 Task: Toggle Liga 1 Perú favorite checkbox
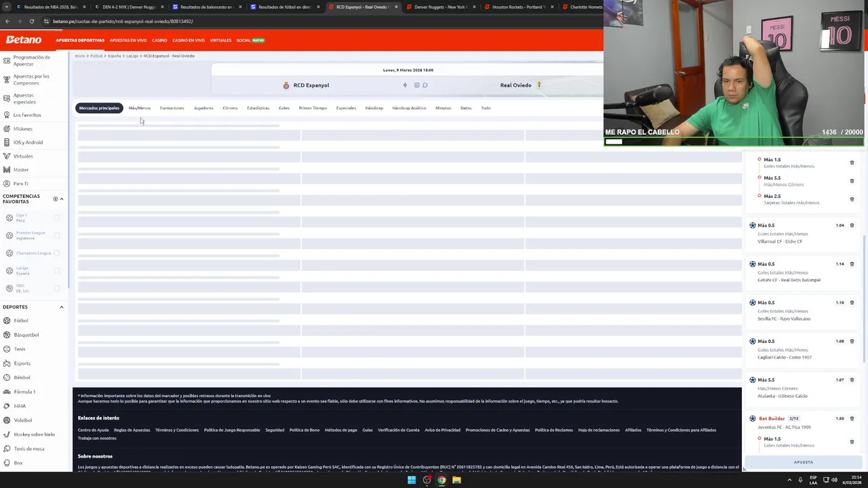(x=57, y=218)
